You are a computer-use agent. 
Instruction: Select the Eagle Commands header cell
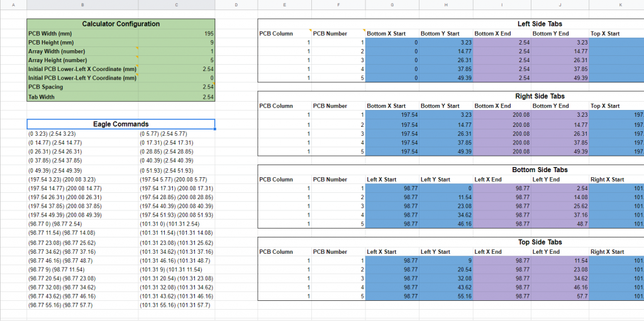tap(121, 124)
